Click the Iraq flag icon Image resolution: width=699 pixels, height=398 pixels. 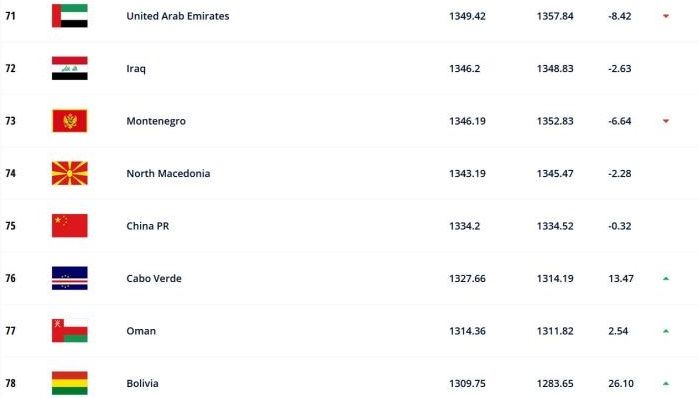[x=70, y=68]
